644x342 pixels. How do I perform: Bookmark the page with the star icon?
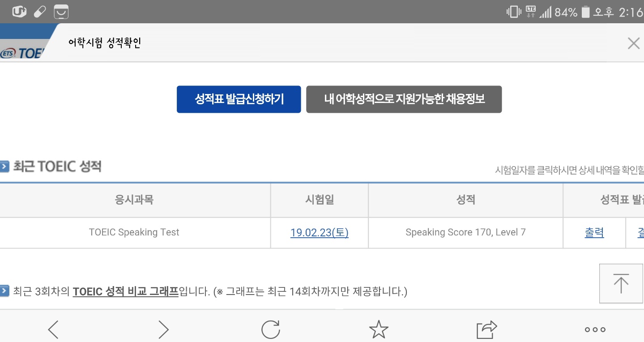(379, 329)
